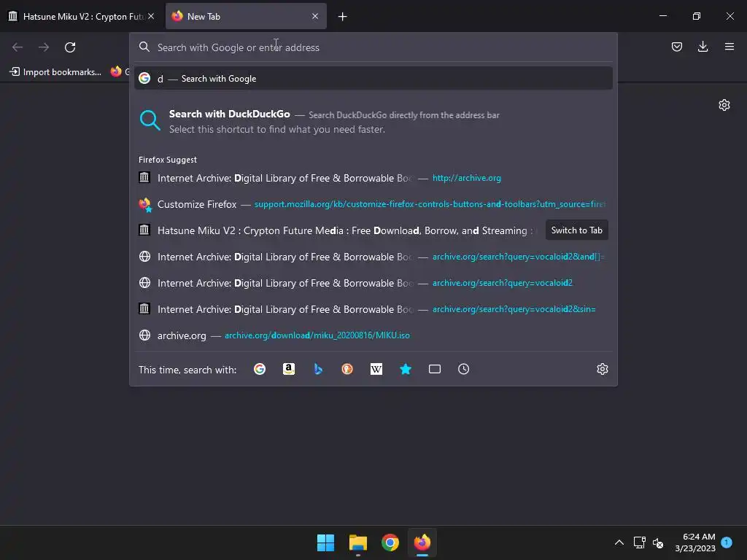Search this time with Wikipedia icon
The height and width of the screenshot is (560, 747).
[376, 369]
